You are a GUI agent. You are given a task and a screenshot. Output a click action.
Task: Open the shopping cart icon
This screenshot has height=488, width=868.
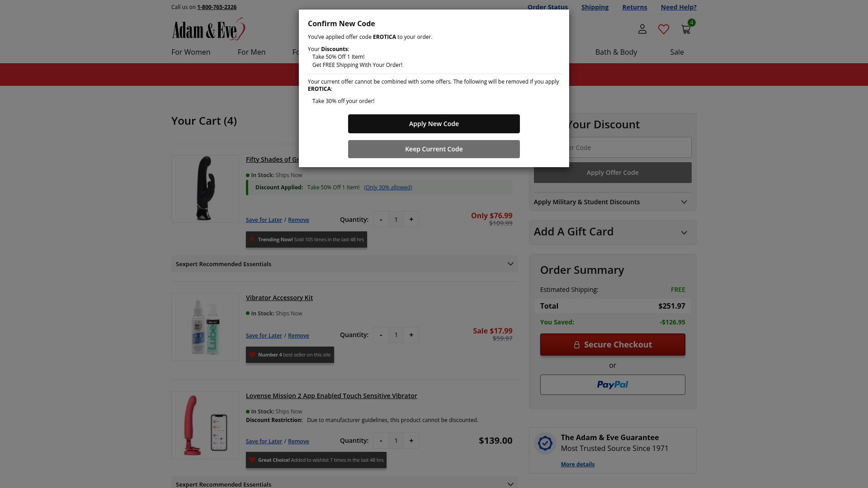[686, 29]
